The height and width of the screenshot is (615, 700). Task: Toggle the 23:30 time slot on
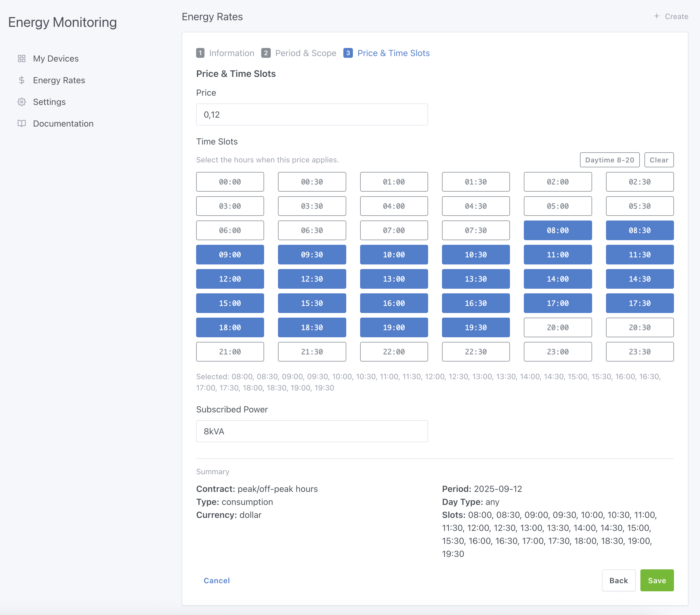click(x=639, y=351)
